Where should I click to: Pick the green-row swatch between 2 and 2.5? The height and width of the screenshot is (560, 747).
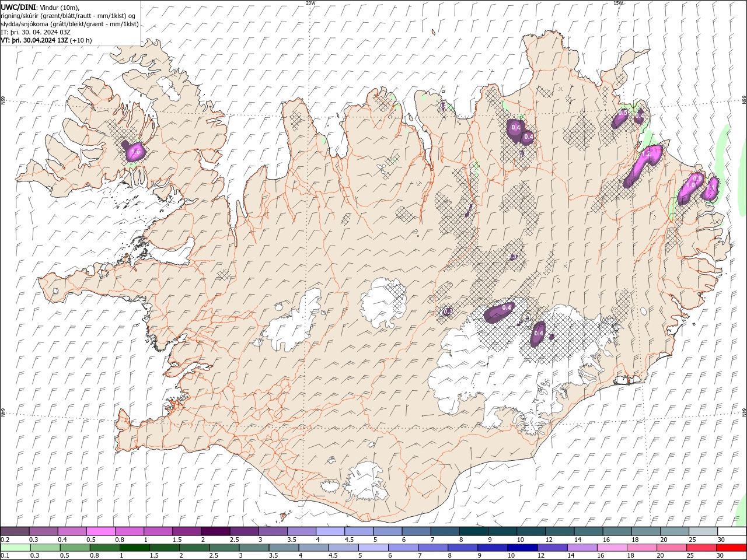[194, 547]
